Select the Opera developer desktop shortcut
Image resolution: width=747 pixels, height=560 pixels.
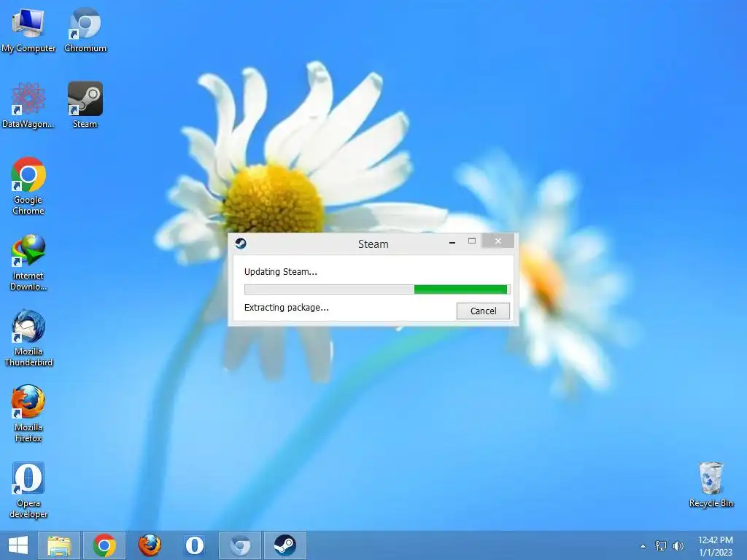[28, 490]
